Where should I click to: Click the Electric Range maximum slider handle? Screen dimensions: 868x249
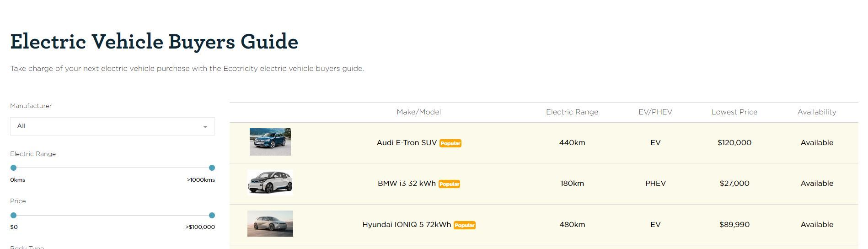pos(212,168)
